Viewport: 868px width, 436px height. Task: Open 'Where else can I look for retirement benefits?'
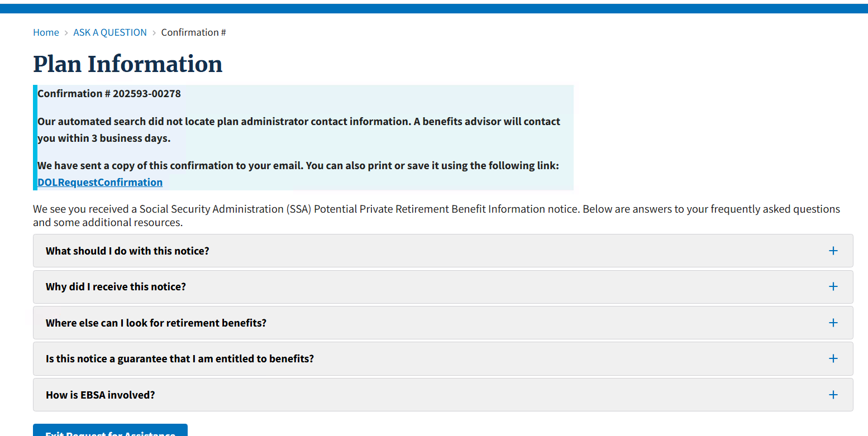[156, 323]
